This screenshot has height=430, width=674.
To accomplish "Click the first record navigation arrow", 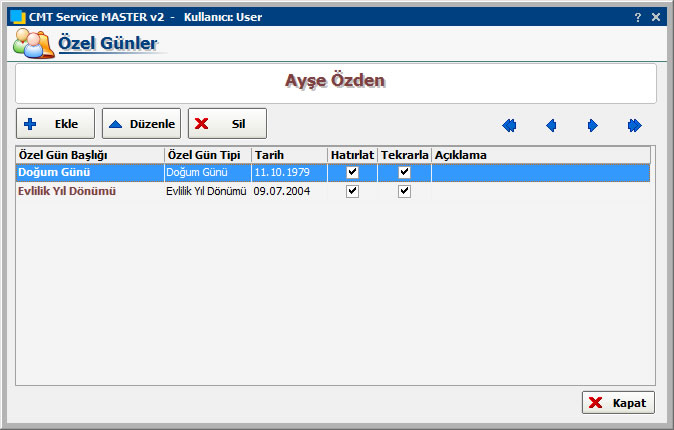I will 509,125.
